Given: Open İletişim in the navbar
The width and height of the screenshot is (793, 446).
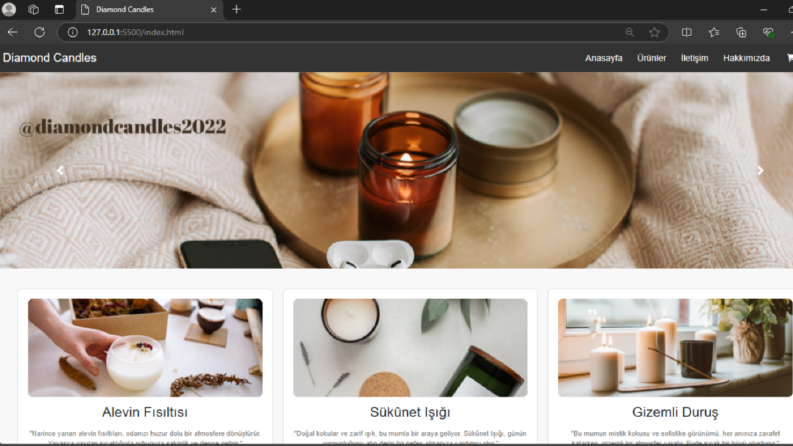Looking at the screenshot, I should click(694, 58).
